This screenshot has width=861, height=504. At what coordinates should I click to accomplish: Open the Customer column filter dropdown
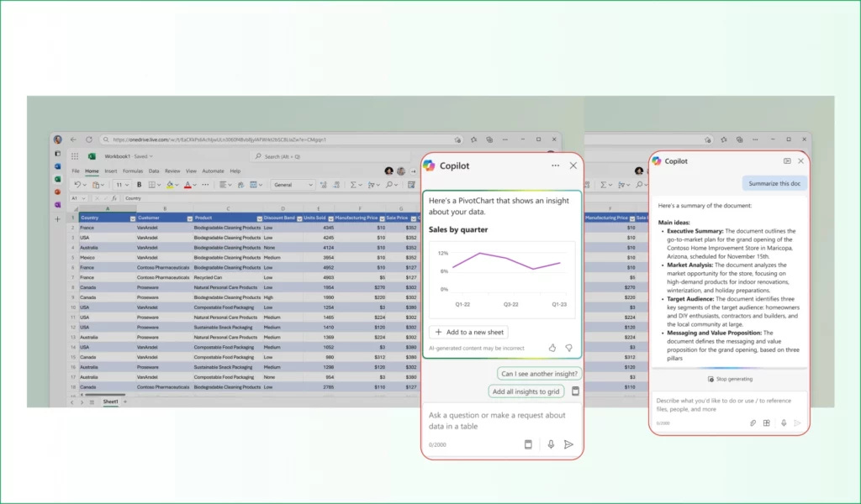[x=189, y=218]
